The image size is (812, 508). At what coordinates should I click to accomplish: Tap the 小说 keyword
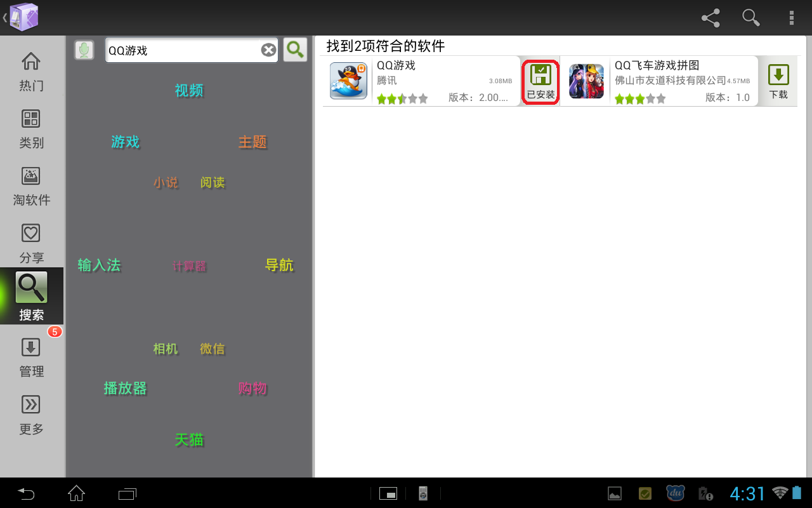tap(166, 182)
